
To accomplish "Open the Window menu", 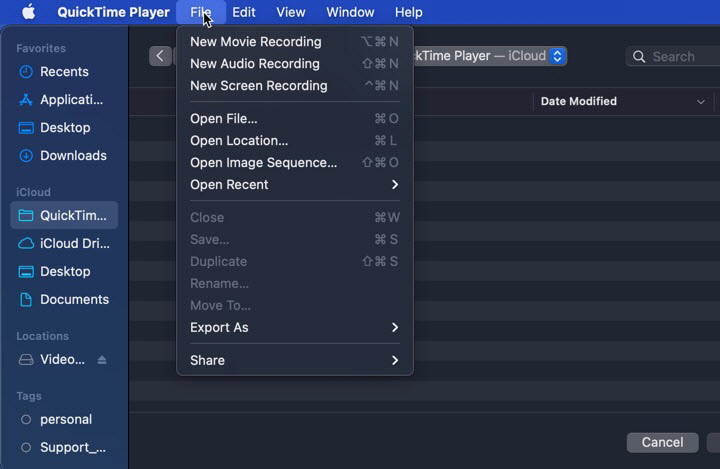I will (350, 12).
